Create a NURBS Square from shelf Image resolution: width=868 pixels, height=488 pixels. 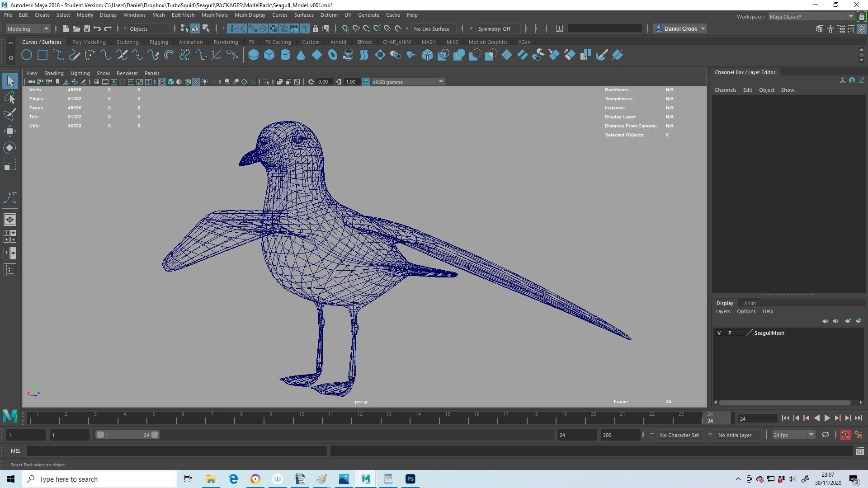pos(42,55)
